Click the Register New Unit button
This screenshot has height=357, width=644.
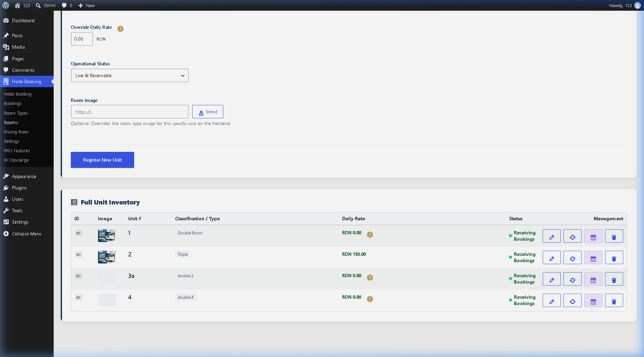[102, 160]
